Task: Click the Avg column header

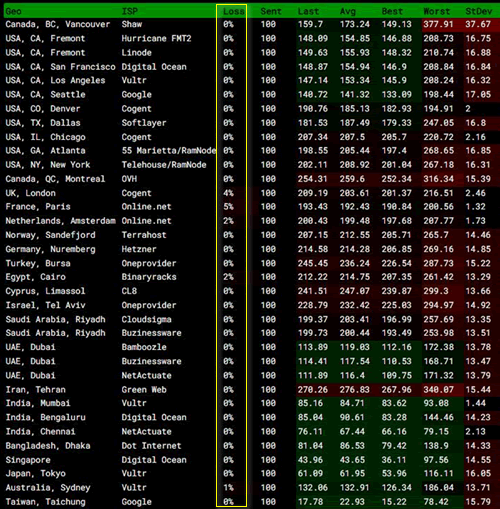Action: [x=348, y=11]
